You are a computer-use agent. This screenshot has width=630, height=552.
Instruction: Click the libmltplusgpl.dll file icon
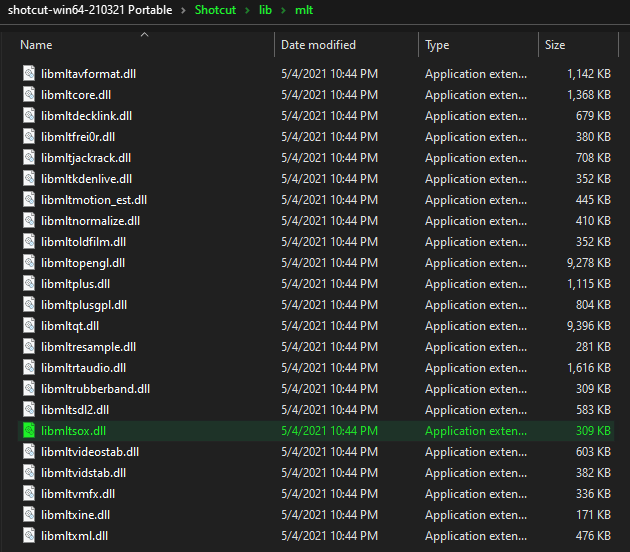pos(29,305)
